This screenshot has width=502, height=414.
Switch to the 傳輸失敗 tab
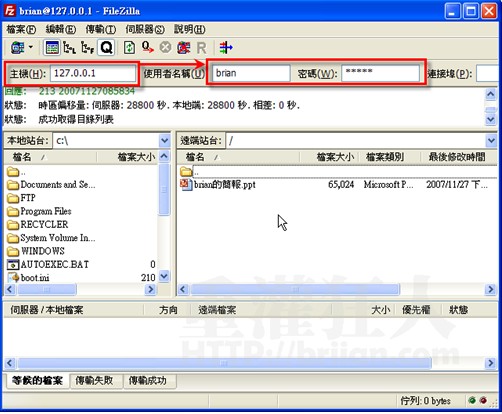pyautogui.click(x=94, y=381)
